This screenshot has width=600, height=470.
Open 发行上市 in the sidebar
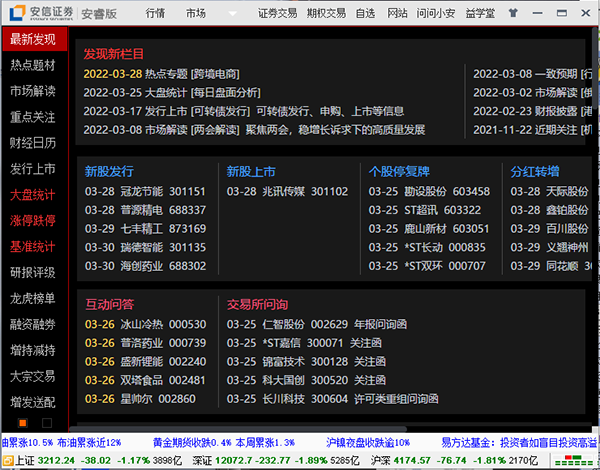click(33, 169)
